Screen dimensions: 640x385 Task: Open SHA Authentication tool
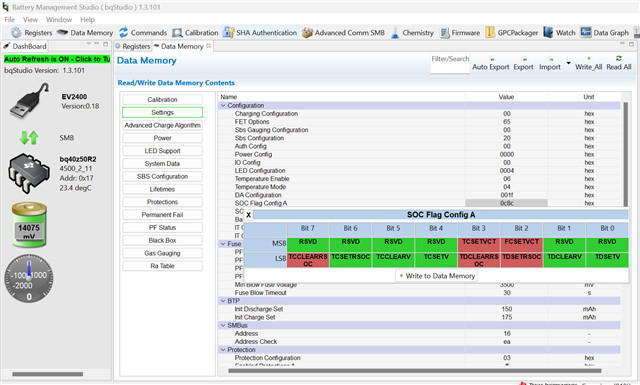260,33
